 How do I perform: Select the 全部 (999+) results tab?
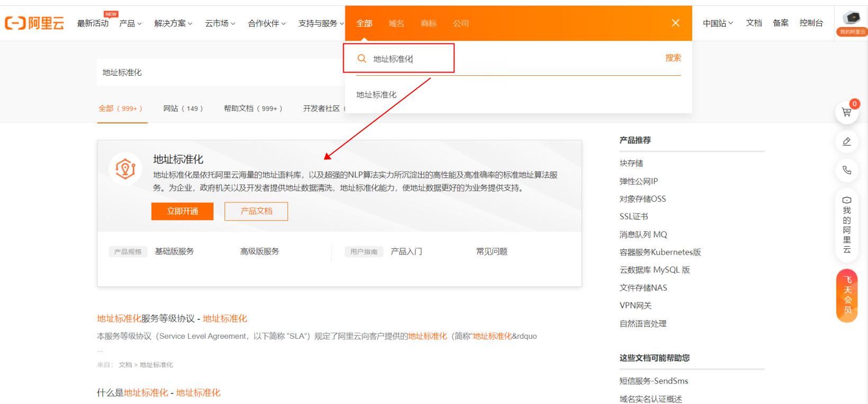coord(121,109)
